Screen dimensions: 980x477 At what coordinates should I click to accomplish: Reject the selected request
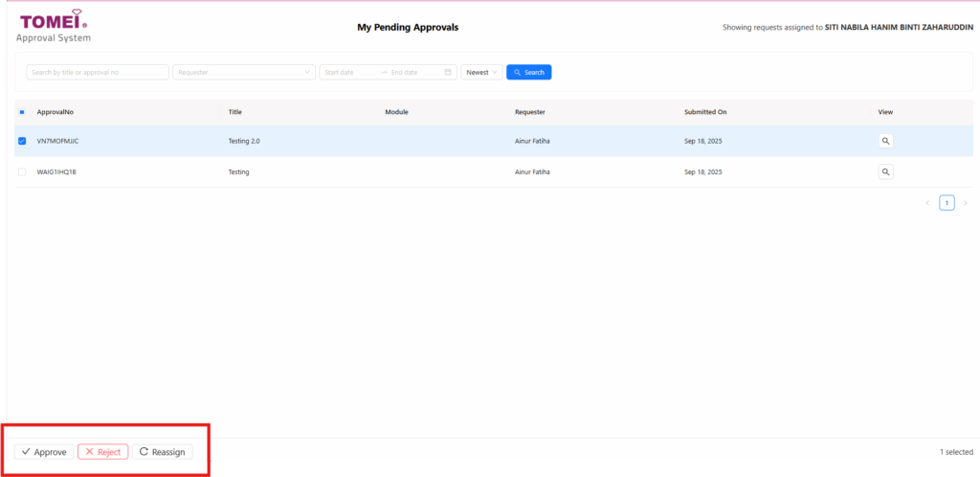[x=102, y=451]
